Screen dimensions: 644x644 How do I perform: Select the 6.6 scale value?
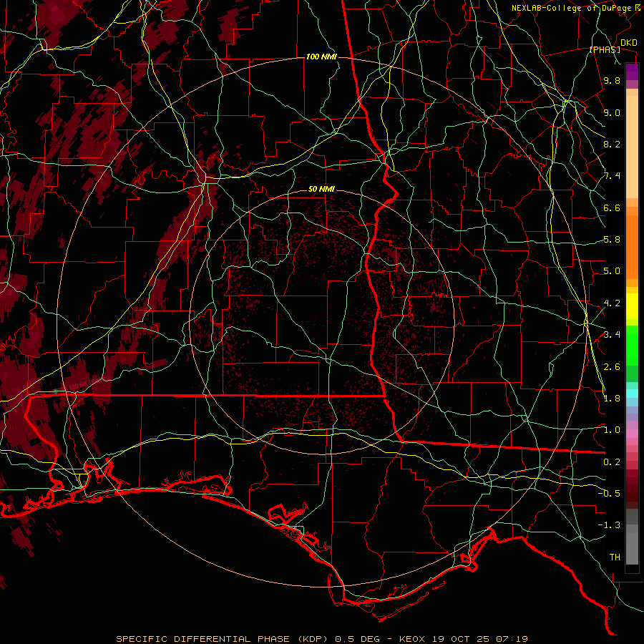tap(612, 208)
